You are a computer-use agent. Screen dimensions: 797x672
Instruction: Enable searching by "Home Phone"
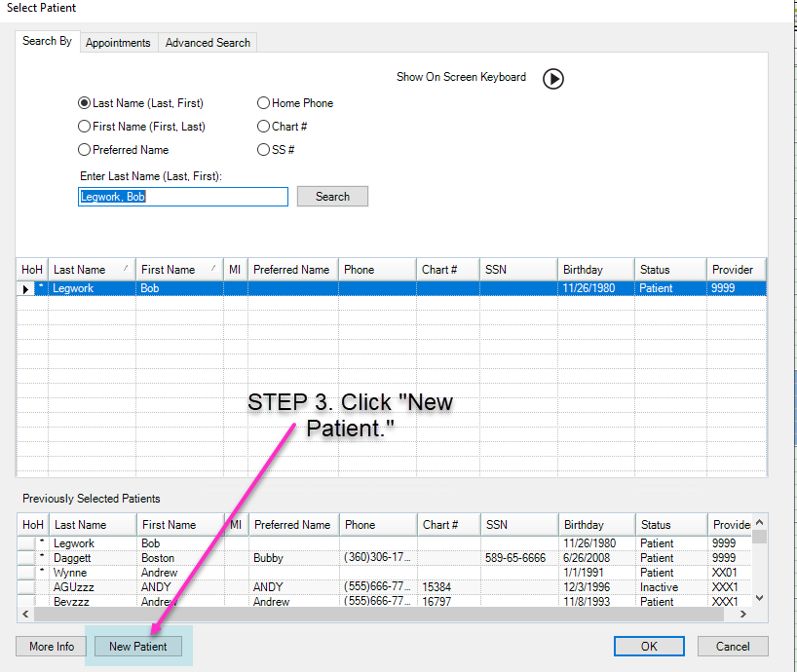pos(263,102)
